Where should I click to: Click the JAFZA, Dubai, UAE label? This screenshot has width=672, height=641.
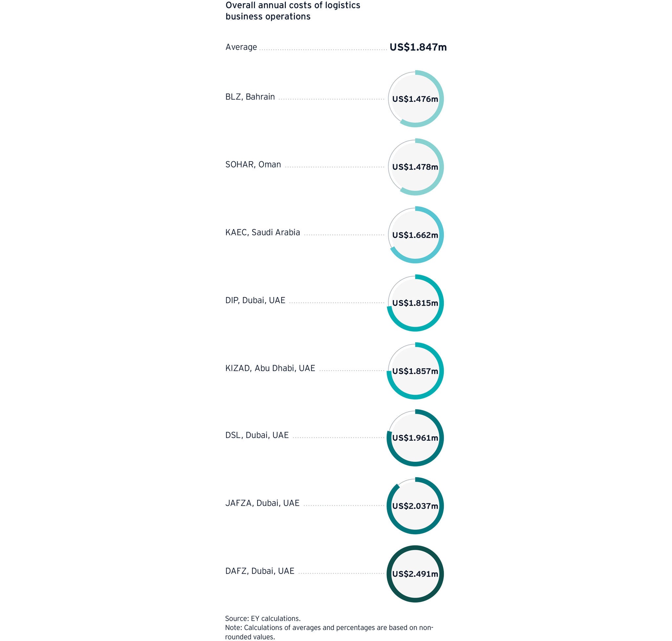[x=262, y=503]
